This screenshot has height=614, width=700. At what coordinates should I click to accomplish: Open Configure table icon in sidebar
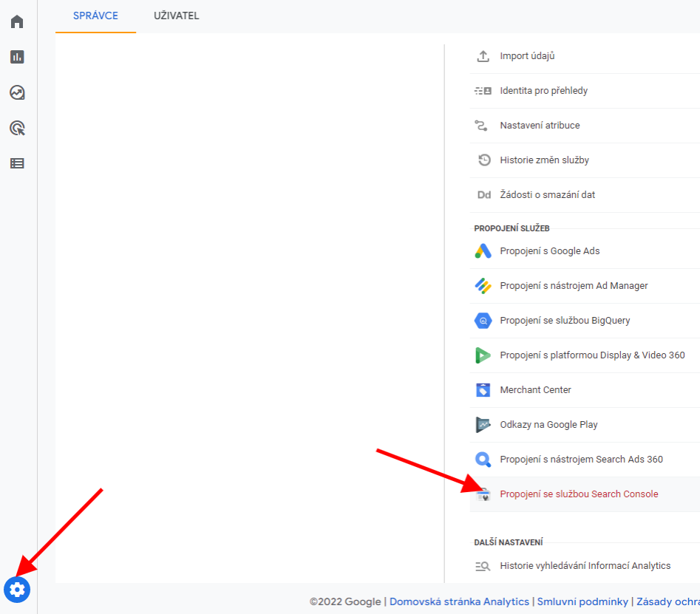point(17,163)
